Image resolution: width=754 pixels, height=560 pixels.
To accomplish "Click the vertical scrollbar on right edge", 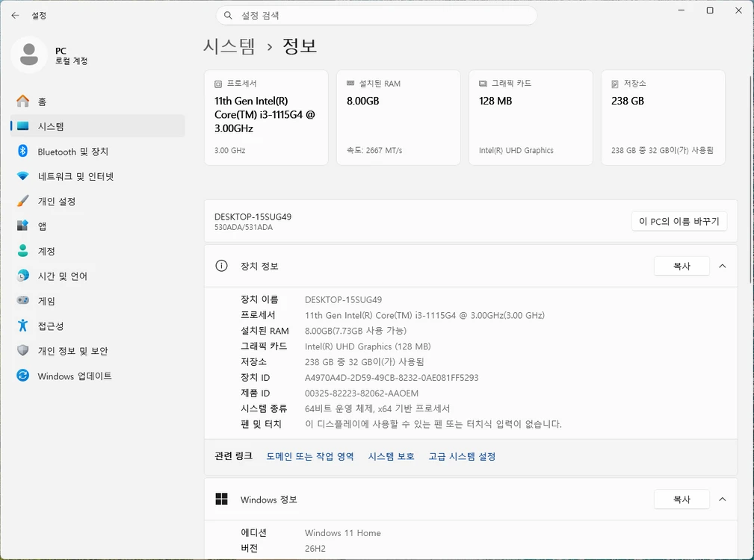I will tap(750, 178).
